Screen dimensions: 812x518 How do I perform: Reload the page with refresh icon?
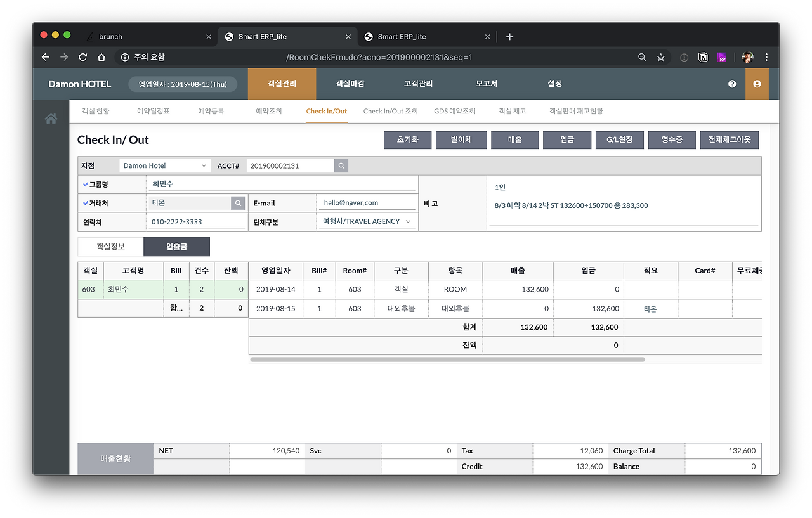point(82,57)
